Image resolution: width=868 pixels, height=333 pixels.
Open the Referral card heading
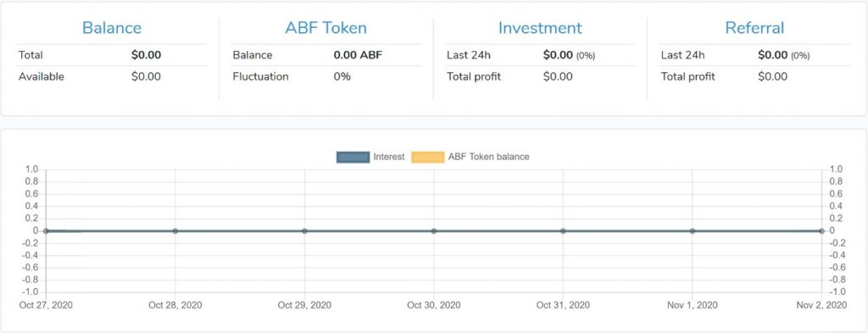(x=754, y=28)
